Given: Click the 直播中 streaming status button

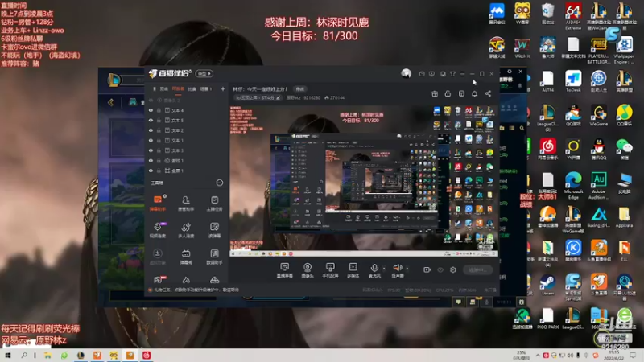Looking at the screenshot, I should pyautogui.click(x=477, y=269).
